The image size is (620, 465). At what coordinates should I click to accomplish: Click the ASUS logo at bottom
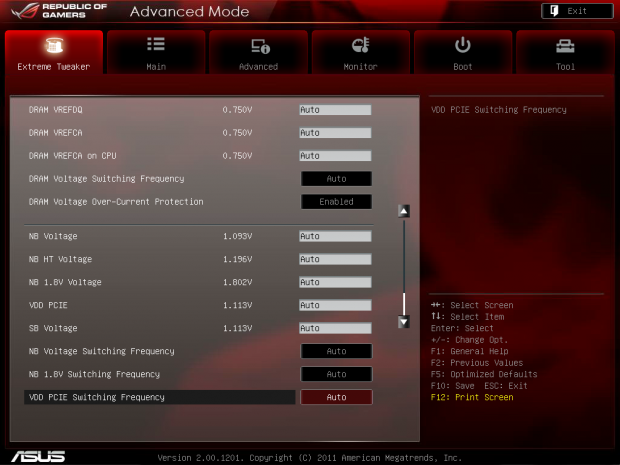click(38, 457)
